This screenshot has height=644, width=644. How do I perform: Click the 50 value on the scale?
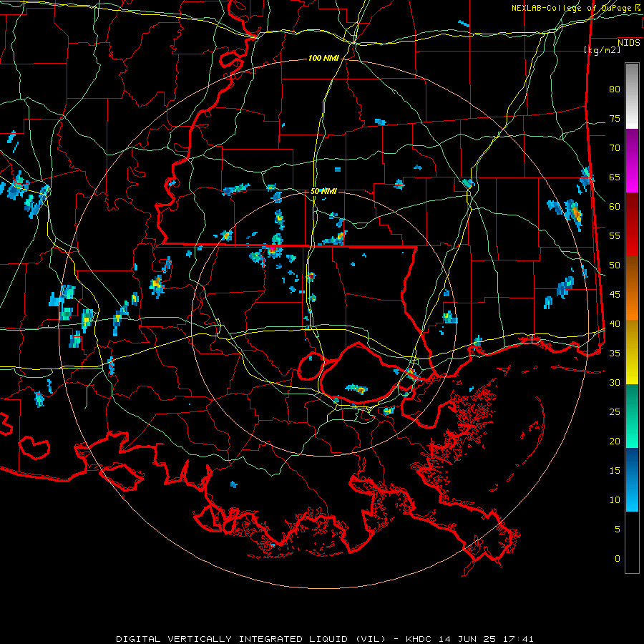(x=615, y=265)
